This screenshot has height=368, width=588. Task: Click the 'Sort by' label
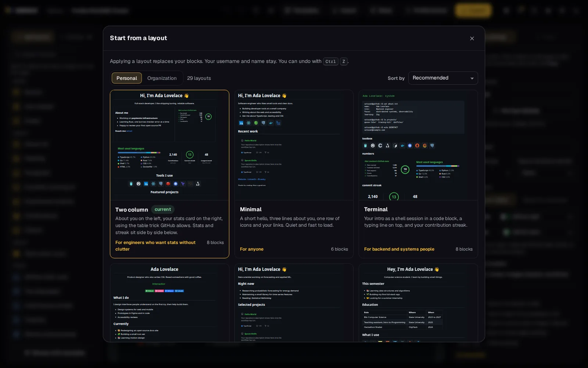pos(396,78)
